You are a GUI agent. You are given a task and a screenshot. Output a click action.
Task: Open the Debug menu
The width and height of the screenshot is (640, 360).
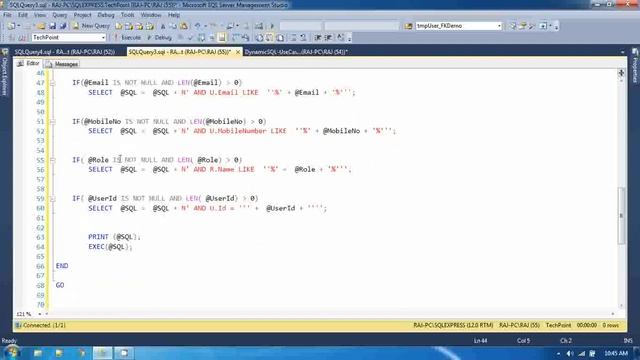click(106, 15)
